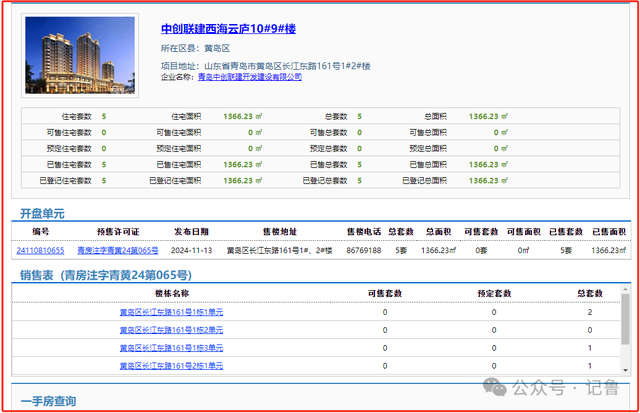640x413 pixels.
Task: Click the 售楼电话 column header
Action: (364, 232)
